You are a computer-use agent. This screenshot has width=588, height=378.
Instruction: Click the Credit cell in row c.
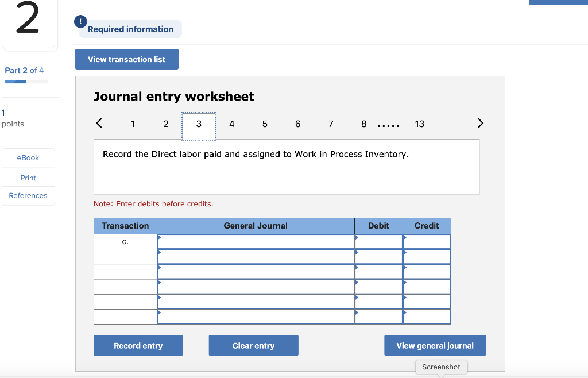pyautogui.click(x=427, y=242)
